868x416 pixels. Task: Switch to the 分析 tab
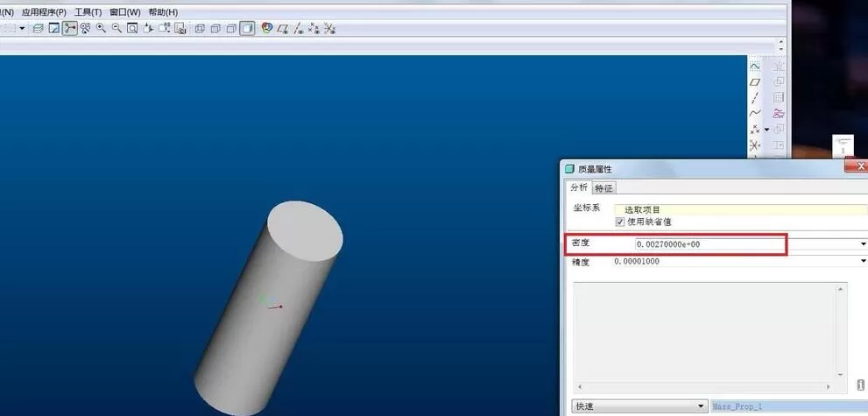tap(579, 187)
